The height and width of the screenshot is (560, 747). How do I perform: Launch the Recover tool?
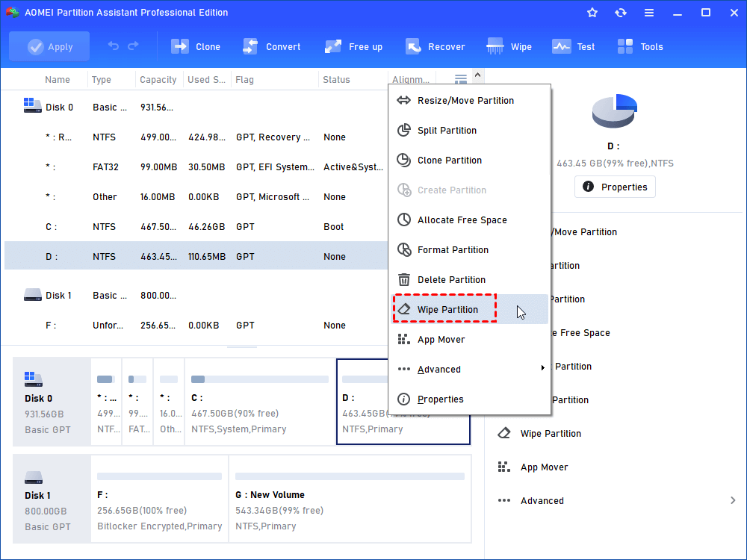pos(413,46)
